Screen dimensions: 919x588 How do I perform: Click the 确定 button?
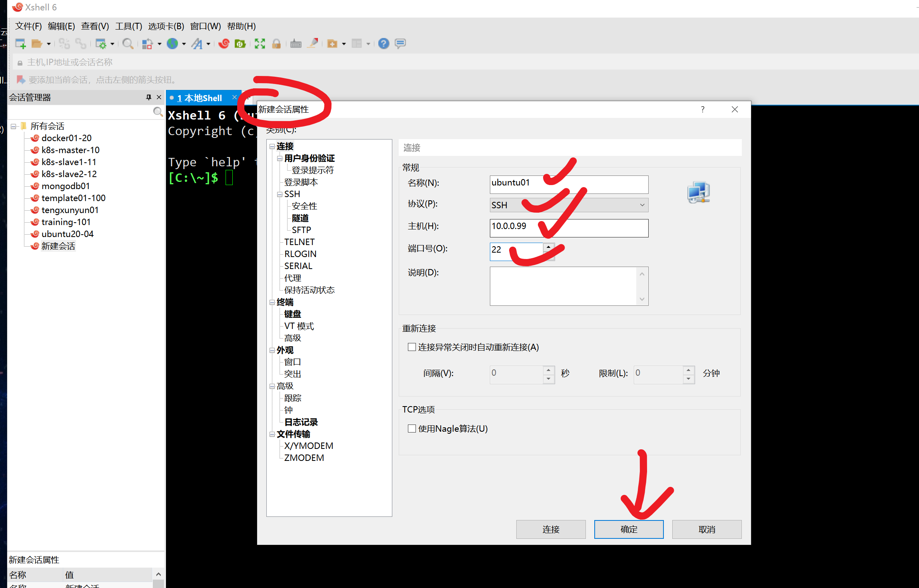tap(629, 529)
